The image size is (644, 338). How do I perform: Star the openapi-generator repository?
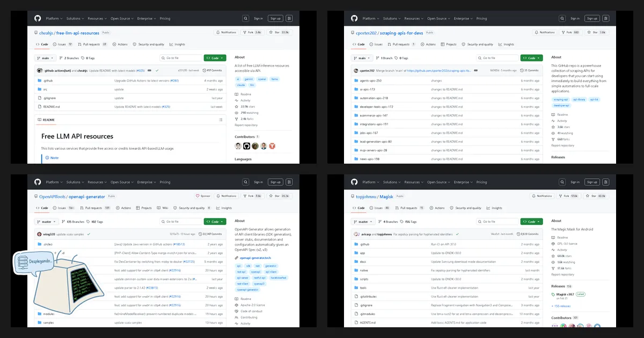(279, 196)
